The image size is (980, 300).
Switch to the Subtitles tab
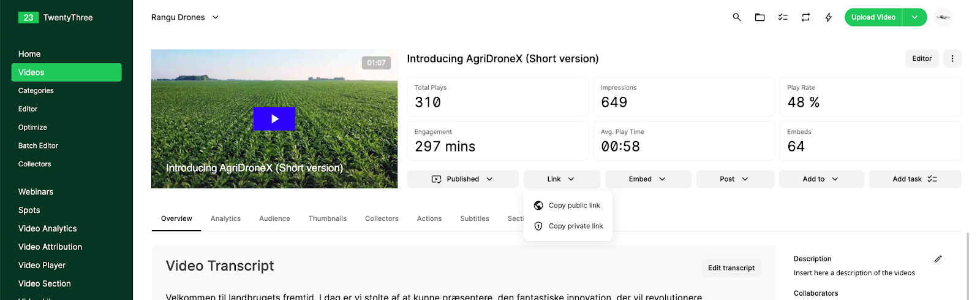(475, 219)
